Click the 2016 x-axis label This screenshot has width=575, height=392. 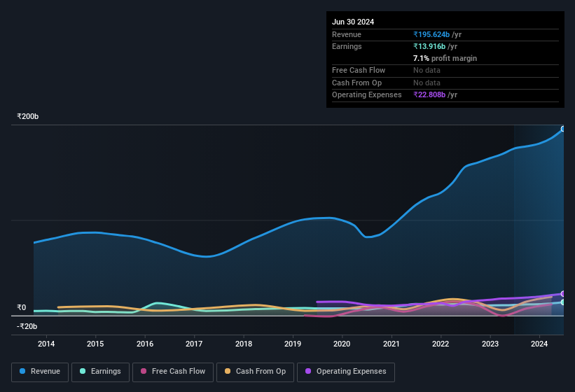pyautogui.click(x=145, y=344)
